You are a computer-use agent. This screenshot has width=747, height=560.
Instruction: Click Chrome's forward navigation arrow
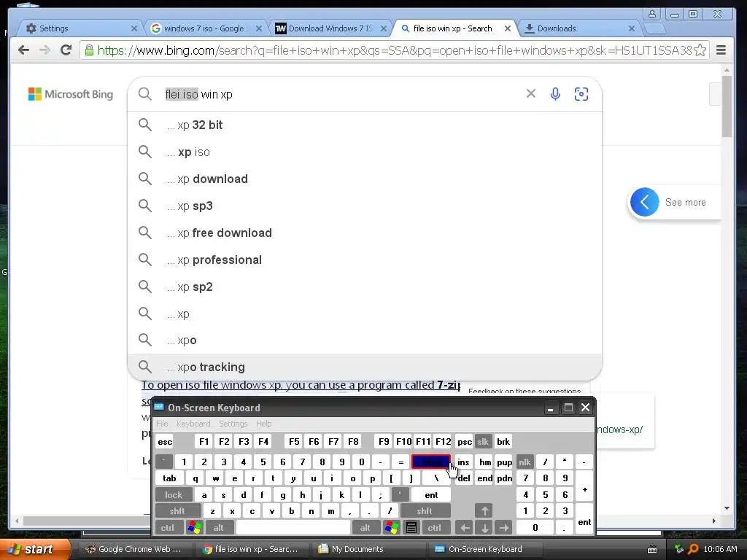44,50
